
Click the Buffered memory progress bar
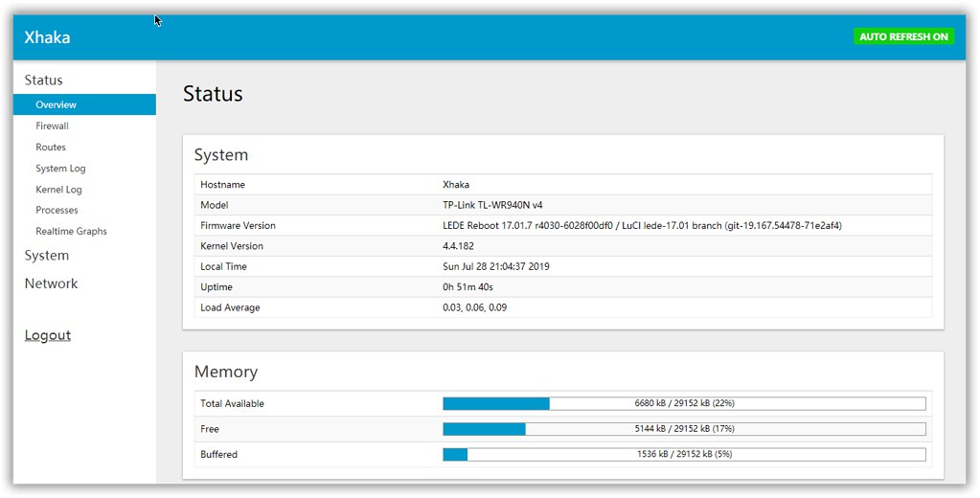[x=684, y=454]
